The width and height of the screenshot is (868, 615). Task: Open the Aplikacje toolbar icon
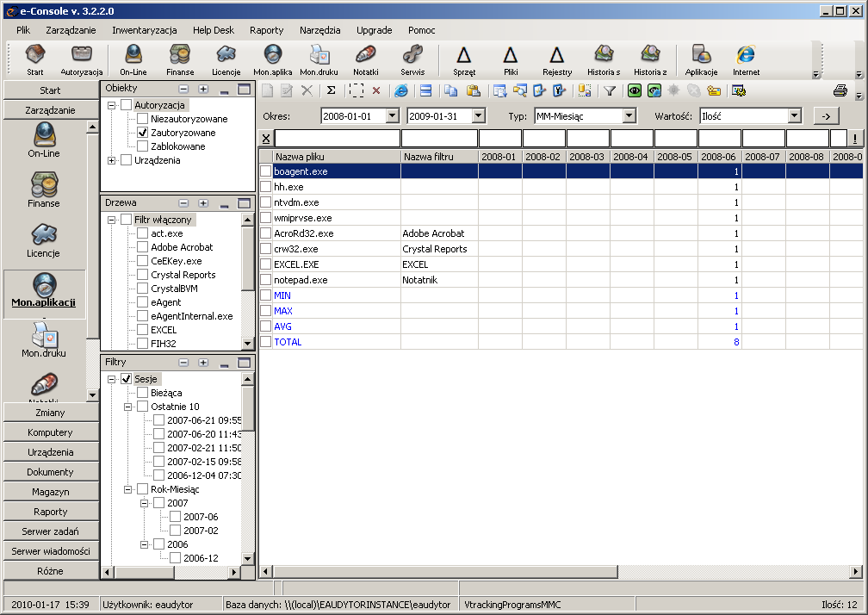[x=701, y=59]
